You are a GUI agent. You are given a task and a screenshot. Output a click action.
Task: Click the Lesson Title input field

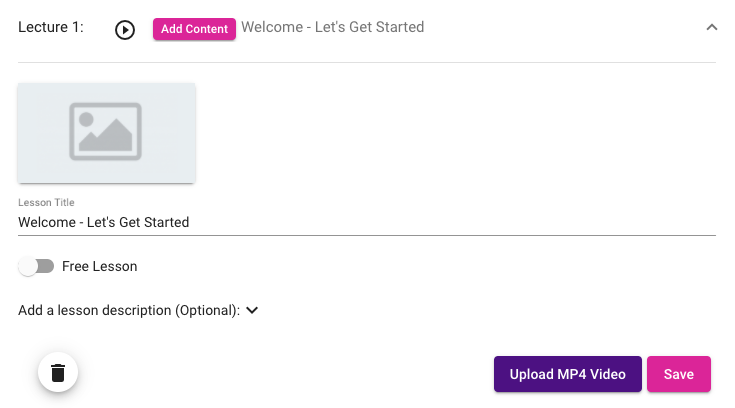tap(367, 222)
